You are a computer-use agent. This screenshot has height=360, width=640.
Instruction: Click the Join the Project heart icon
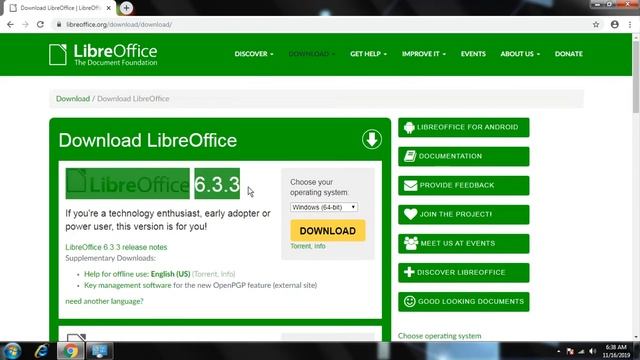tap(410, 214)
